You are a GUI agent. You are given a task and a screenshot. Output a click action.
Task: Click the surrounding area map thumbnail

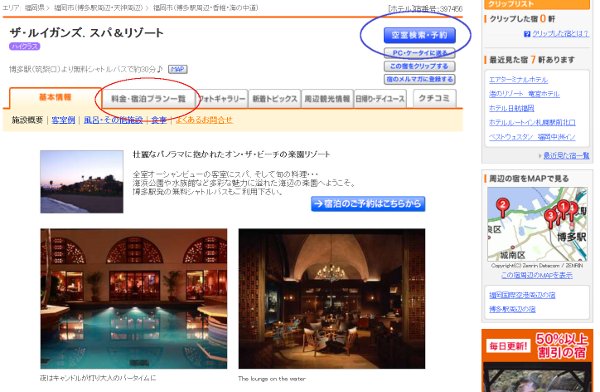tap(537, 224)
